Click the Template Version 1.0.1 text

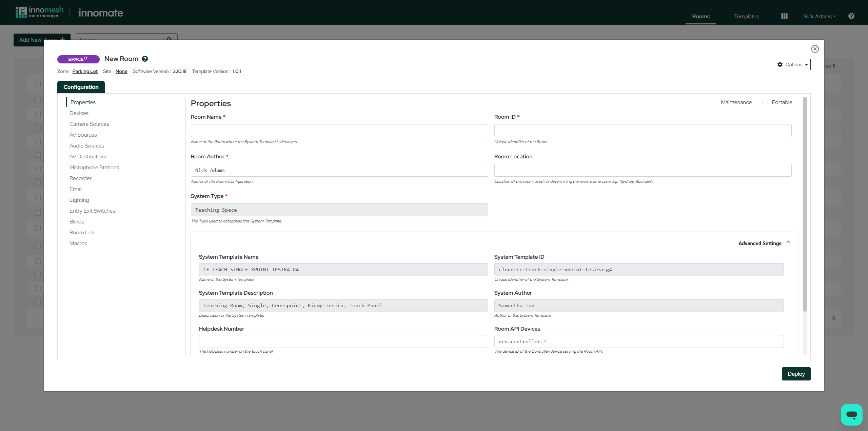[216, 71]
